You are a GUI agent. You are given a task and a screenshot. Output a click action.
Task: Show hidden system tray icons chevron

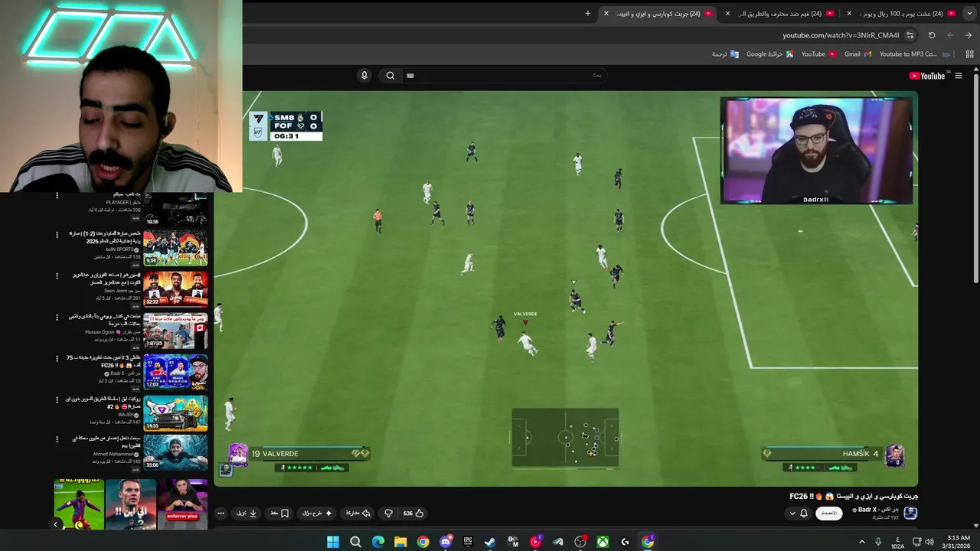pos(862,542)
